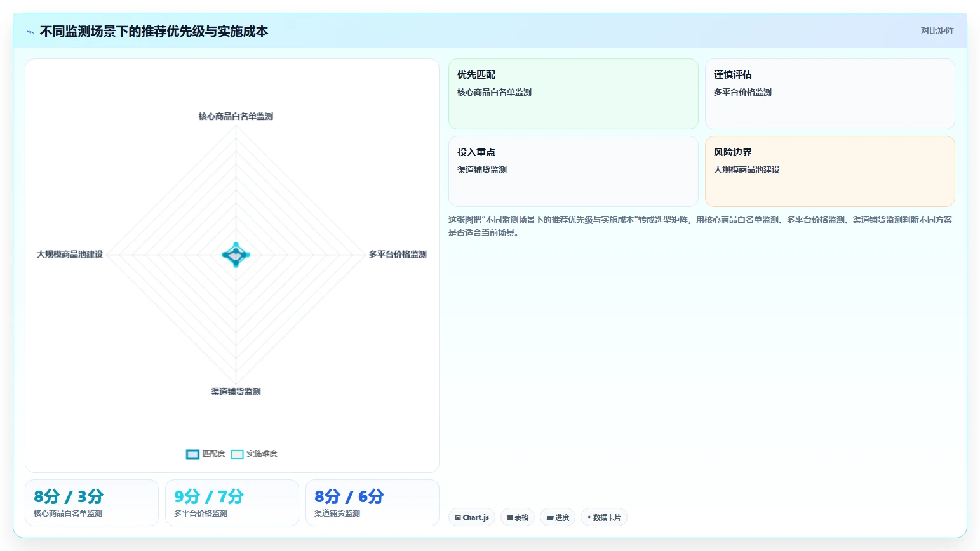
Task: Open the 风险边界 card
Action: (x=829, y=171)
